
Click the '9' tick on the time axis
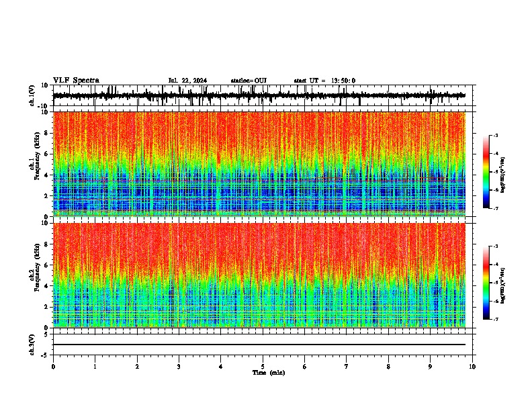pyautogui.click(x=430, y=367)
